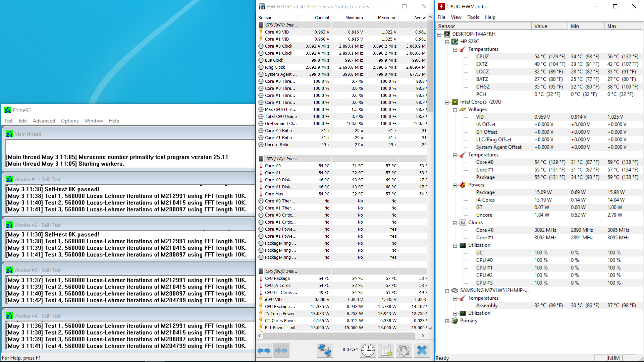Viewport: 644px width, 362px height.
Task: Expand the Primary node in HWMonitor
Action: [x=447, y=321]
